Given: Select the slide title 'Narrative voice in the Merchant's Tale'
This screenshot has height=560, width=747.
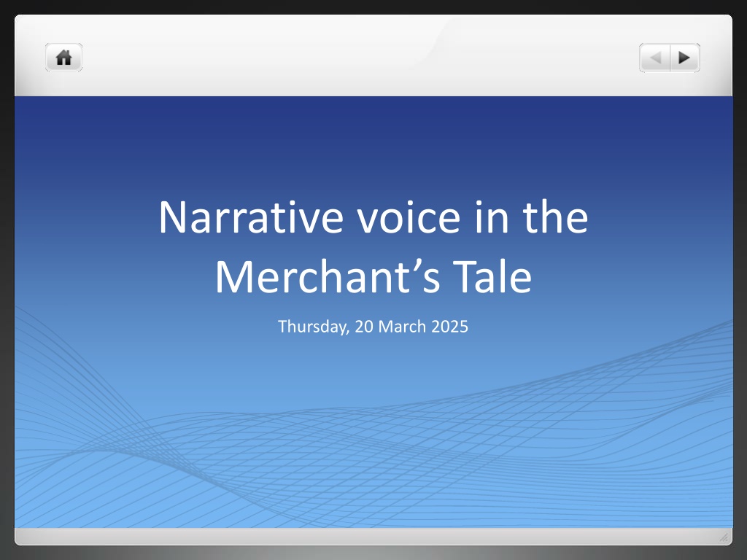Looking at the screenshot, I should point(373,246).
